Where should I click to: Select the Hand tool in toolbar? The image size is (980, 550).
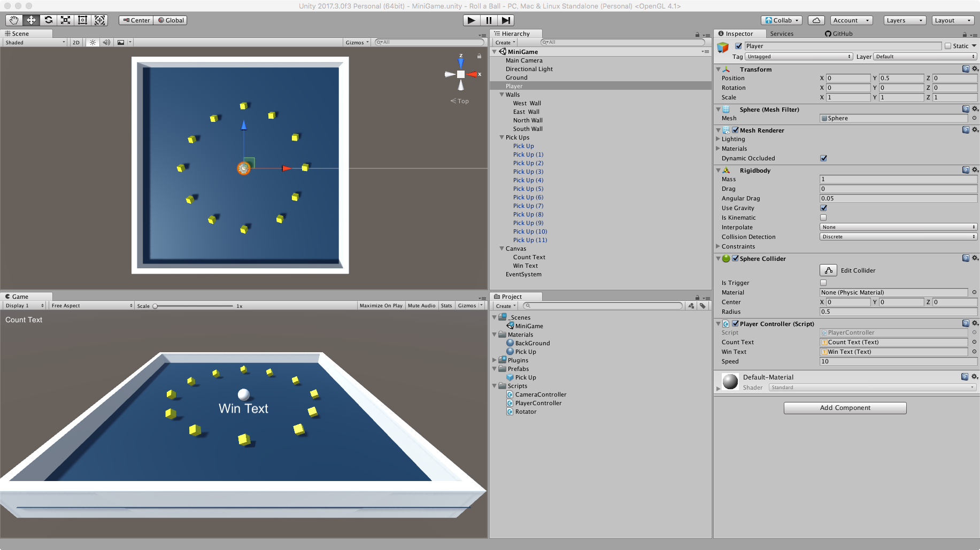pos(14,20)
